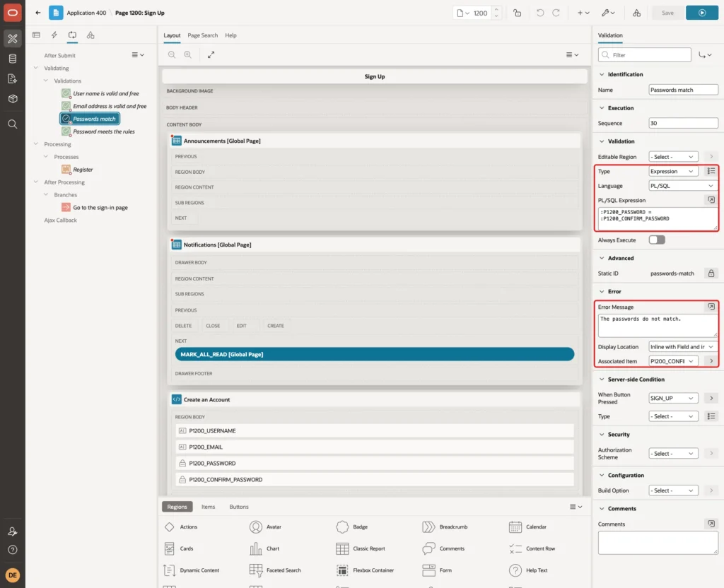Viewport: 724px width, 588px height.
Task: Open SQL Workshop from left sidebar
Action: point(13,59)
